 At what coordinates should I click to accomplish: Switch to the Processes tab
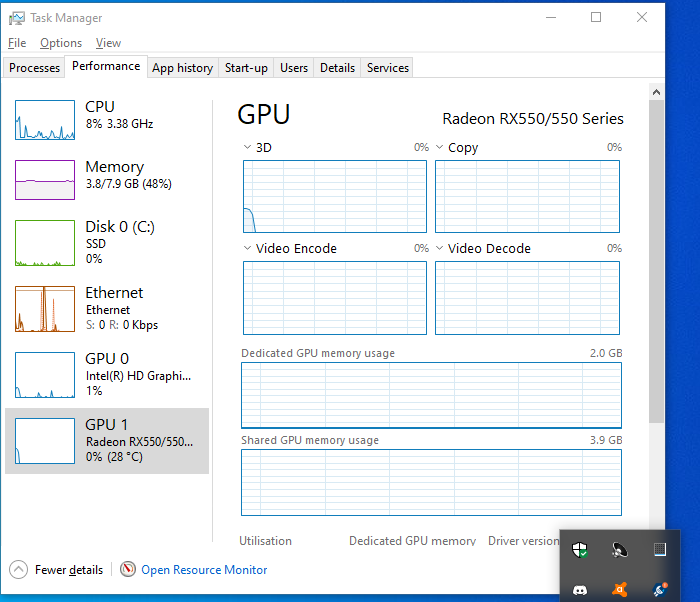click(34, 68)
